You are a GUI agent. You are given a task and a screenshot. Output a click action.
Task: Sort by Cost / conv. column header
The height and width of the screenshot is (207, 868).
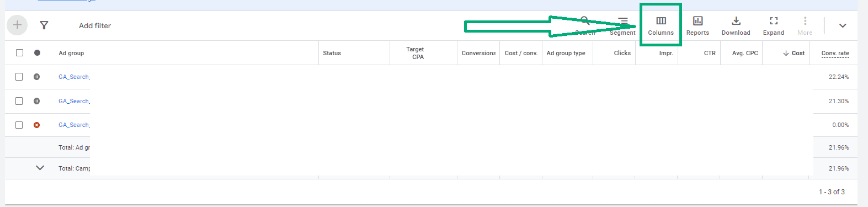coord(521,53)
